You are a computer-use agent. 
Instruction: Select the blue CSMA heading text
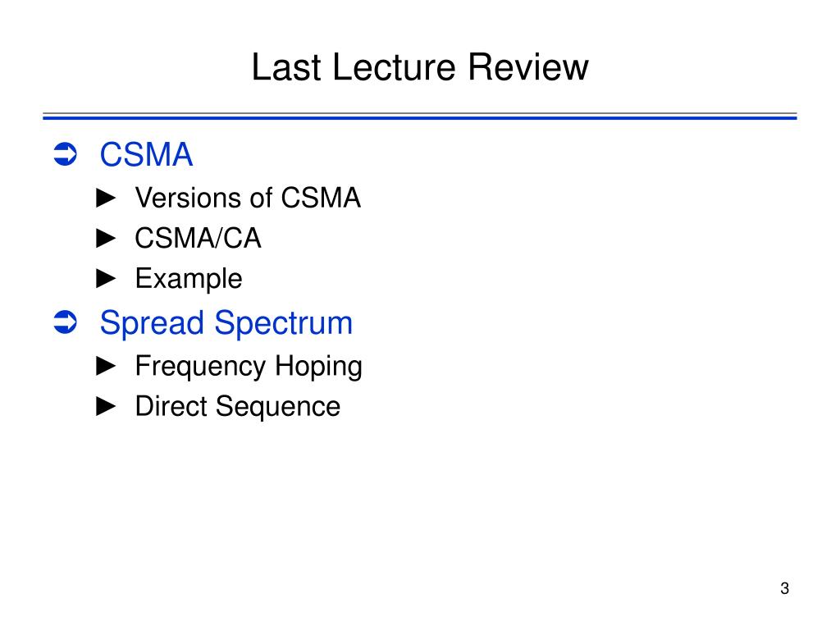click(146, 154)
